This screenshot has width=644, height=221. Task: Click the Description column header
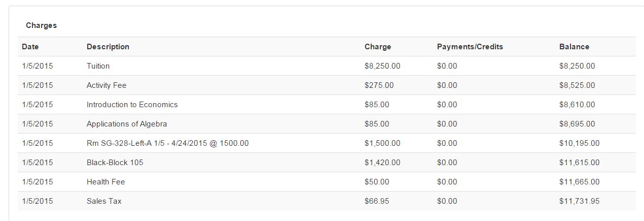tap(108, 47)
